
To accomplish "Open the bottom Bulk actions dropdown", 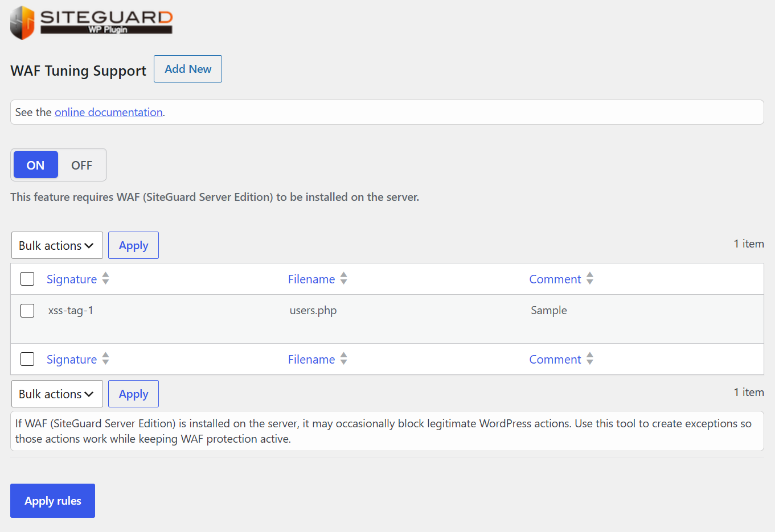I will click(57, 394).
